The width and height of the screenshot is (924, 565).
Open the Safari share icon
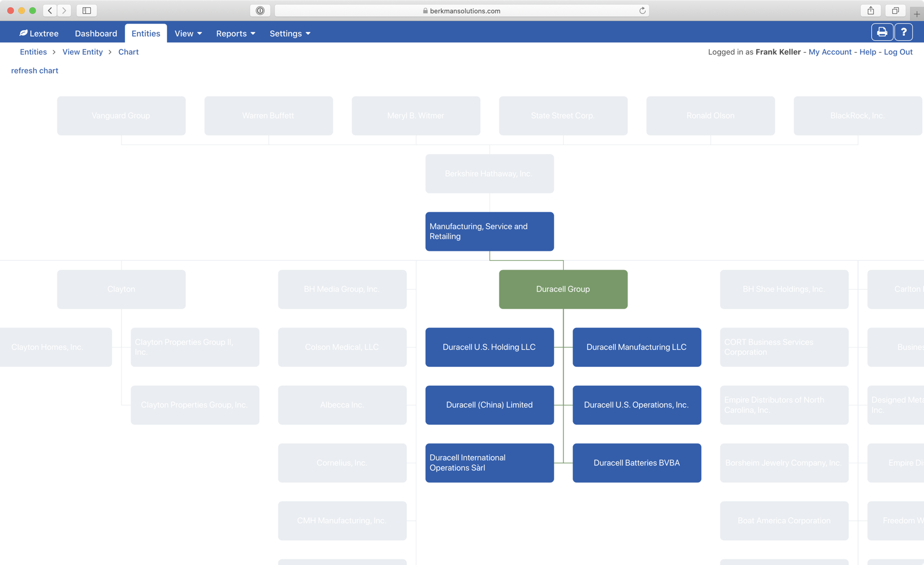point(871,10)
